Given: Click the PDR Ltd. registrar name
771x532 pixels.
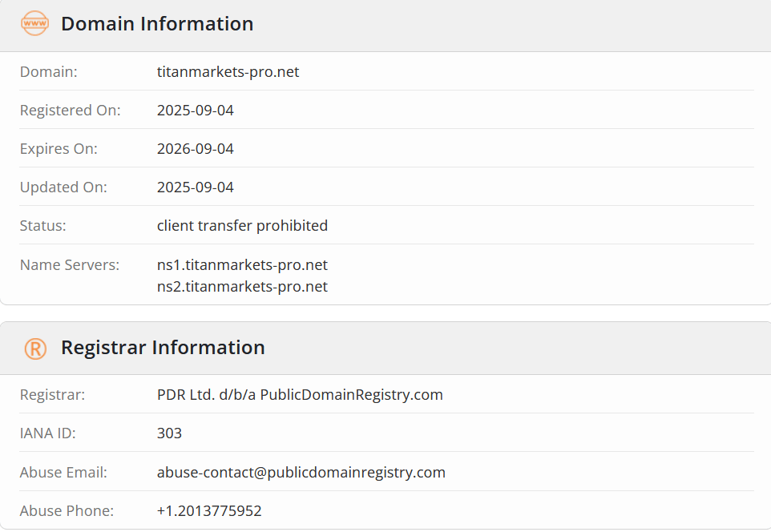Looking at the screenshot, I should click(x=300, y=395).
